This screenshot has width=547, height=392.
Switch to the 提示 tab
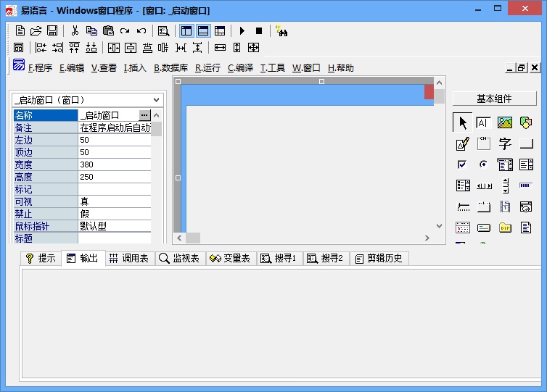click(x=41, y=258)
